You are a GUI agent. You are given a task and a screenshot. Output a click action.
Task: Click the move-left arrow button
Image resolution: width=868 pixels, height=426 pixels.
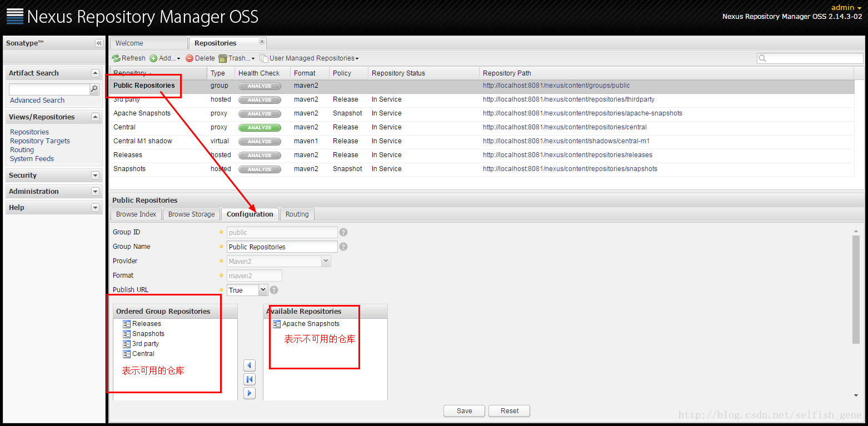click(x=250, y=365)
